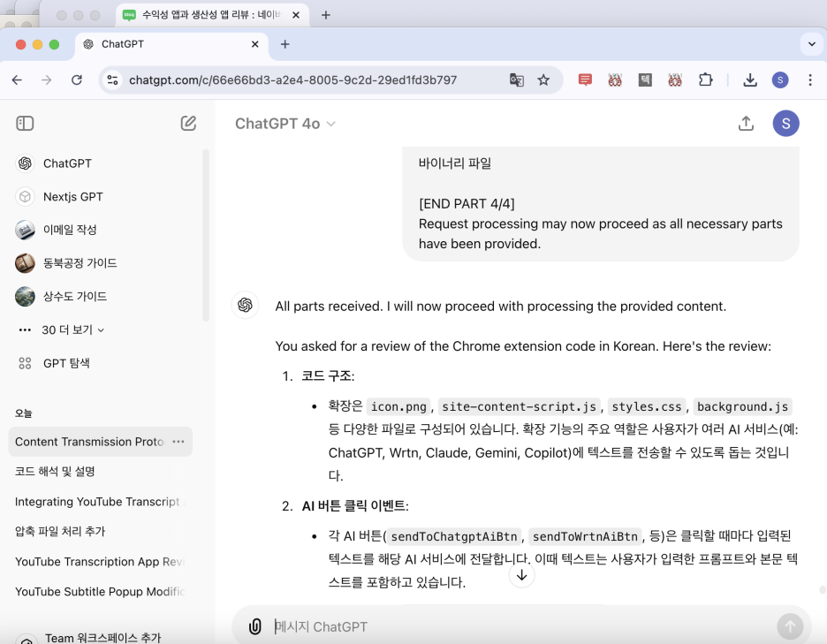Share this conversation via upload icon
Viewport: 827px width, 644px height.
(x=746, y=124)
